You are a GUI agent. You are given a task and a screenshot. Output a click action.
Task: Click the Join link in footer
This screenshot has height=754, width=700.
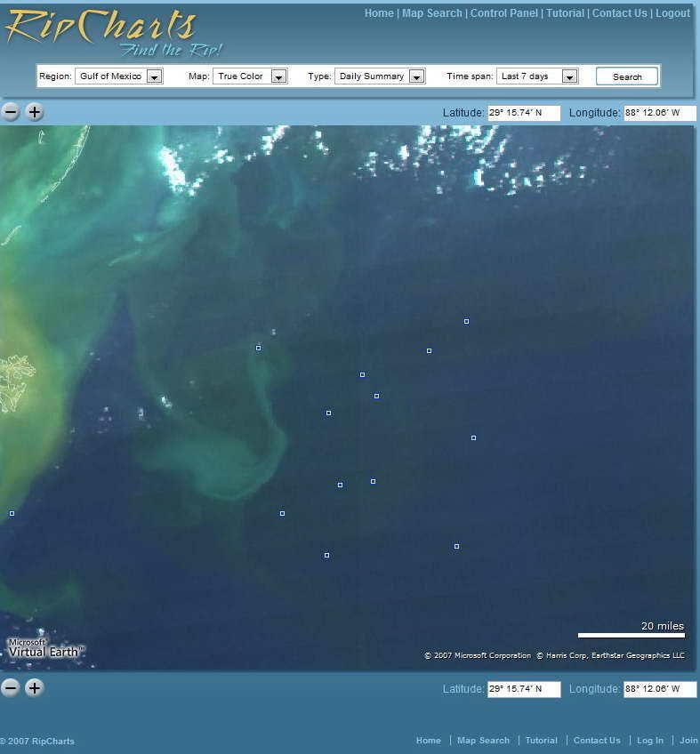[689, 741]
